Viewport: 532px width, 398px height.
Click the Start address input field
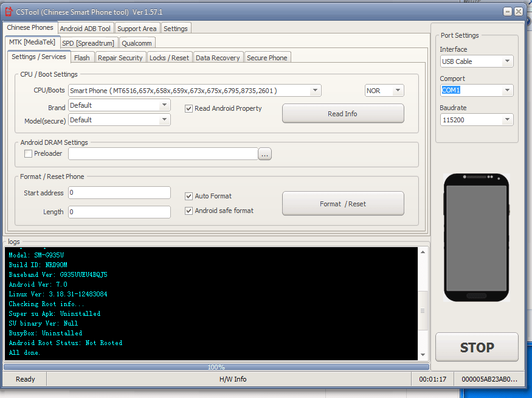(x=119, y=192)
